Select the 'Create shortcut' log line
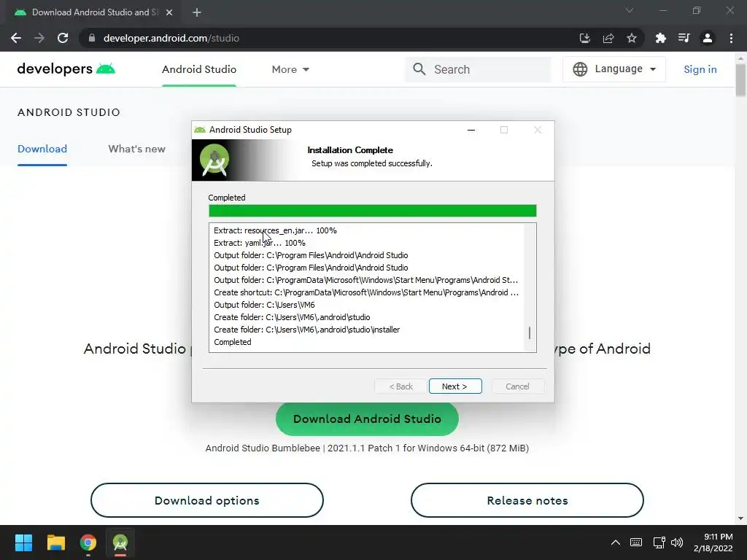 tap(366, 292)
